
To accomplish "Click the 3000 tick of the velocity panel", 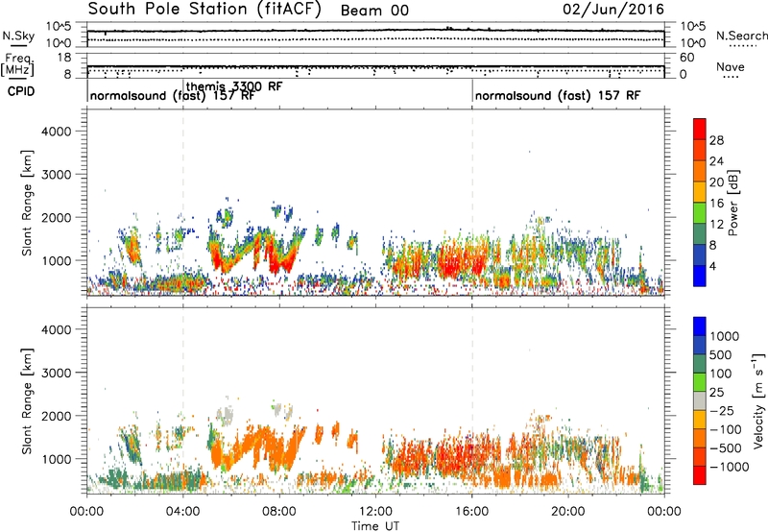I will pos(57,373).
